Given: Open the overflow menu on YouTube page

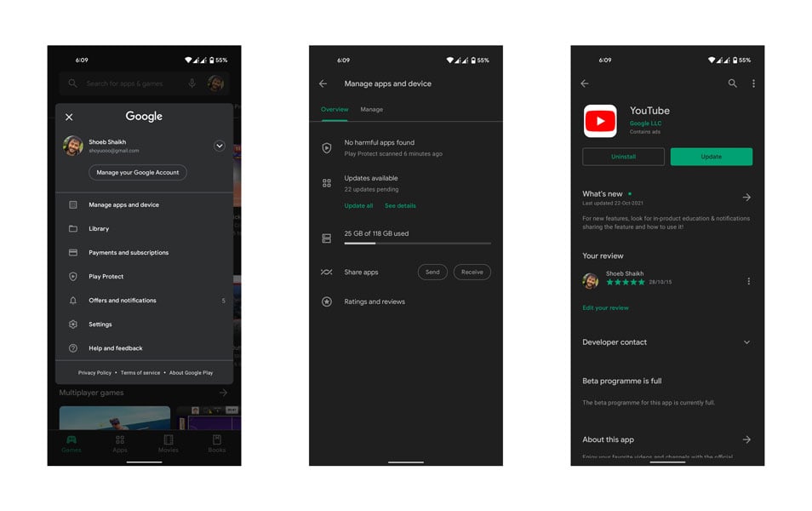Looking at the screenshot, I should click(x=753, y=83).
